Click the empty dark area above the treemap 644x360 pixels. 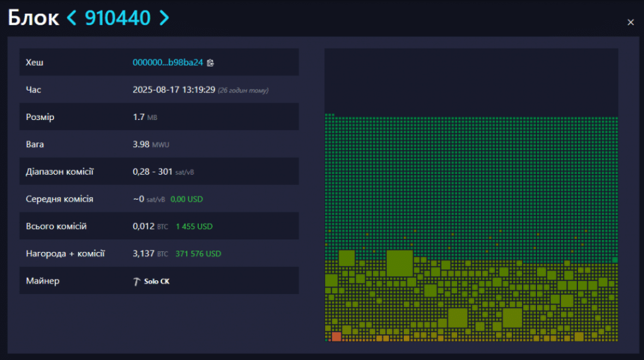[x=471, y=81]
